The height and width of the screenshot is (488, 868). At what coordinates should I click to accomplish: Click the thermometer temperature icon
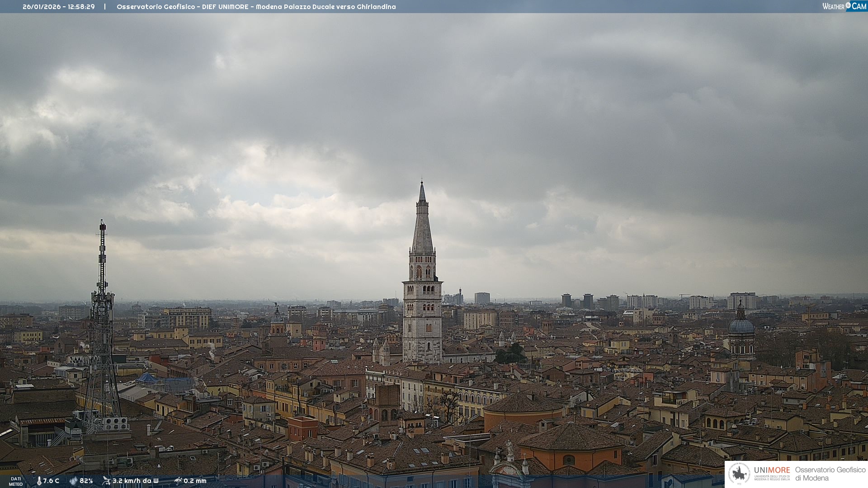[x=39, y=481]
